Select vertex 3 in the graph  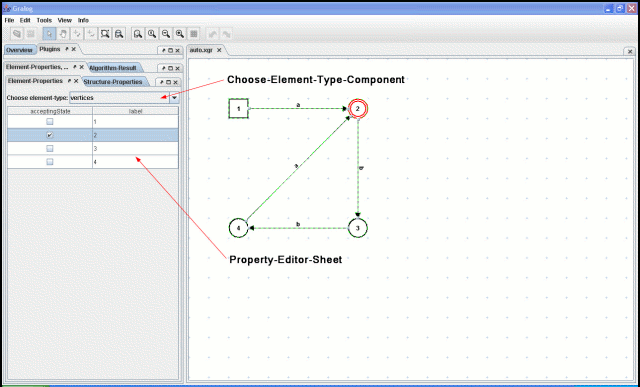click(x=358, y=228)
